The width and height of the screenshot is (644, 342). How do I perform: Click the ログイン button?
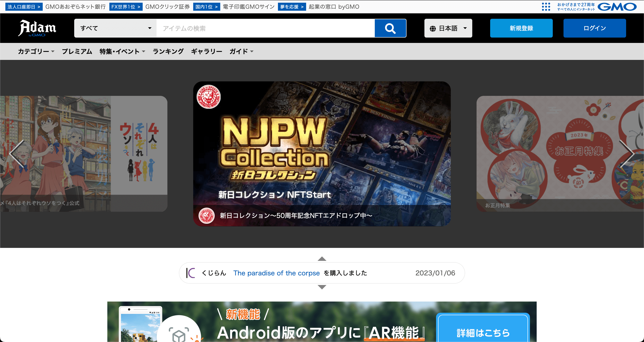(595, 28)
